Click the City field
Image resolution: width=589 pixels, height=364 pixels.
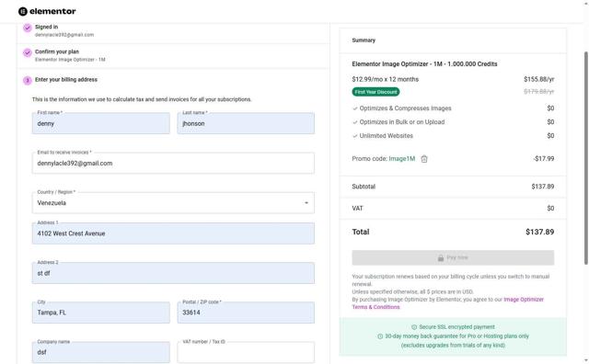click(101, 313)
